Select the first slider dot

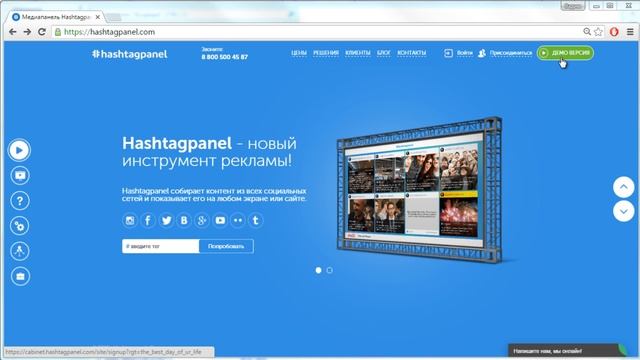318,270
